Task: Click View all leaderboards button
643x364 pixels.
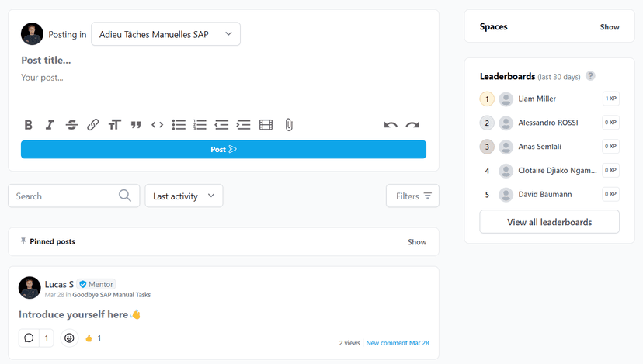Action: tap(549, 222)
